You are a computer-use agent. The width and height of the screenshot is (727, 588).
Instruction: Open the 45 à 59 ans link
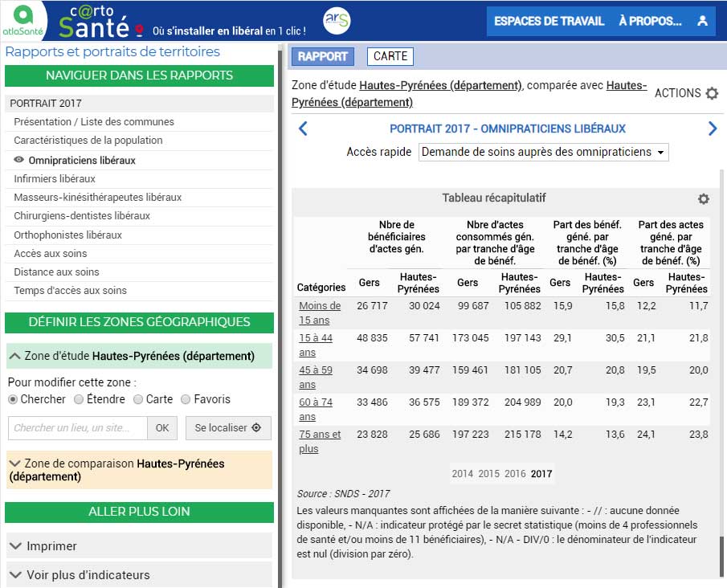[x=315, y=377]
